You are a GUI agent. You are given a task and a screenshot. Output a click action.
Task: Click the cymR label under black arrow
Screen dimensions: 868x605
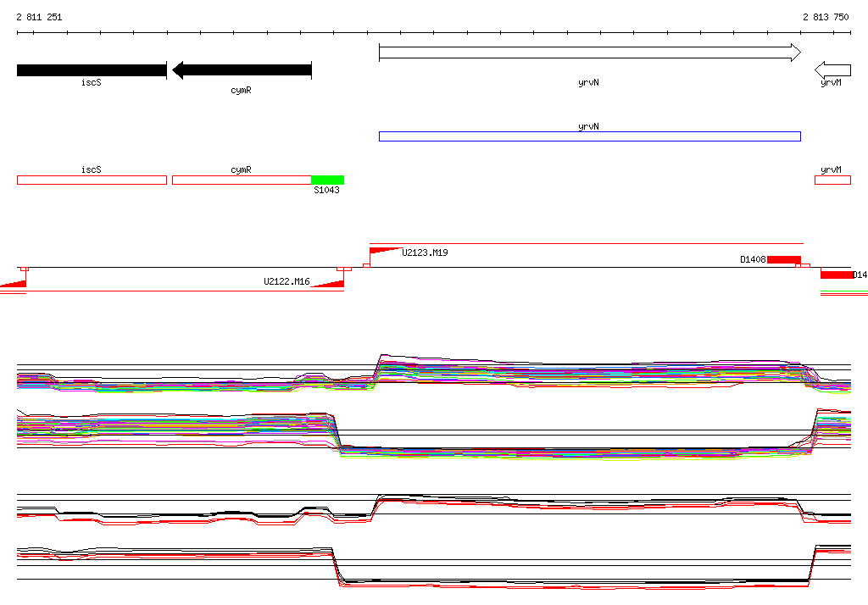(242, 90)
